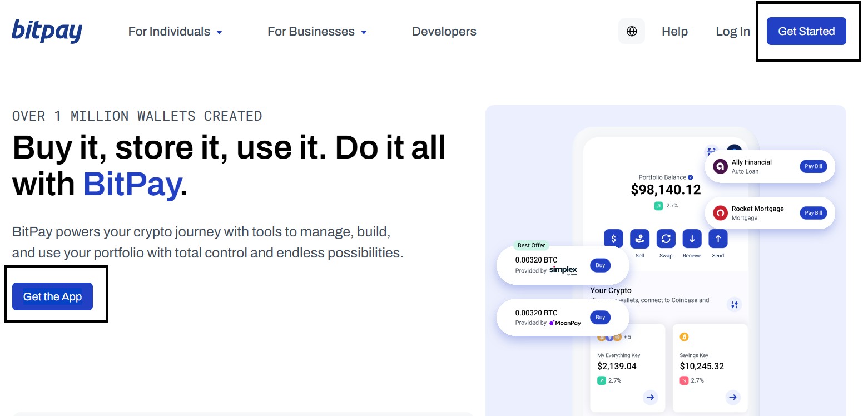
Task: Click the arrow on My Everything Key card
Action: 650,397
